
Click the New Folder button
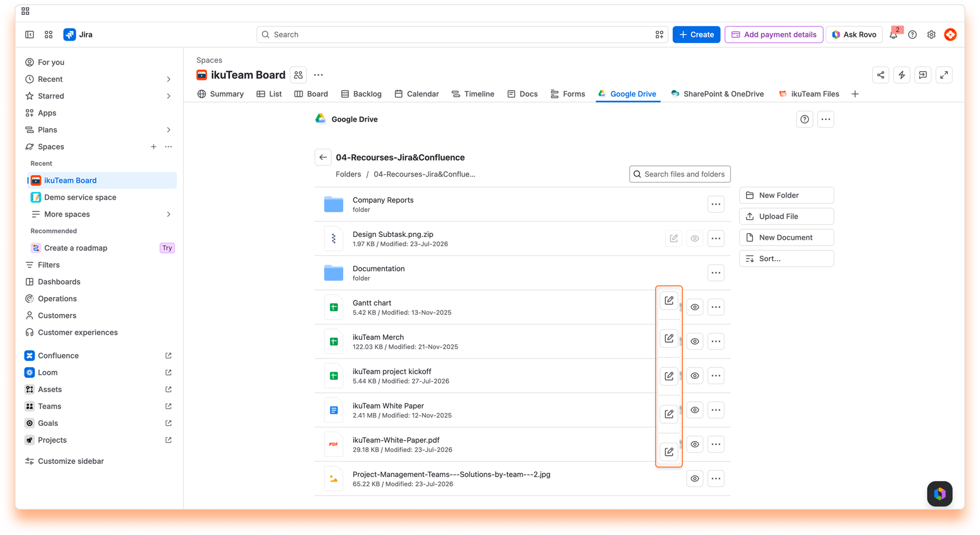786,195
